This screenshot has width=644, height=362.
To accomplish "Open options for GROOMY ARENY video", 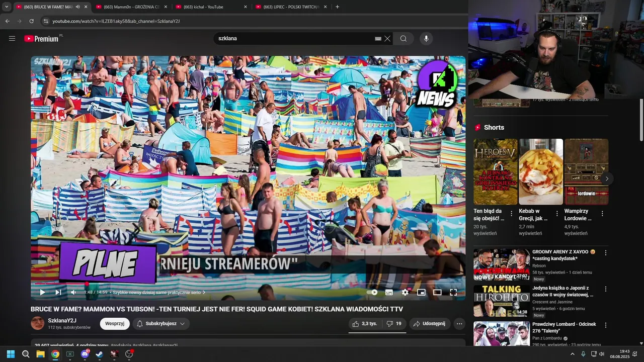I will [x=606, y=253].
